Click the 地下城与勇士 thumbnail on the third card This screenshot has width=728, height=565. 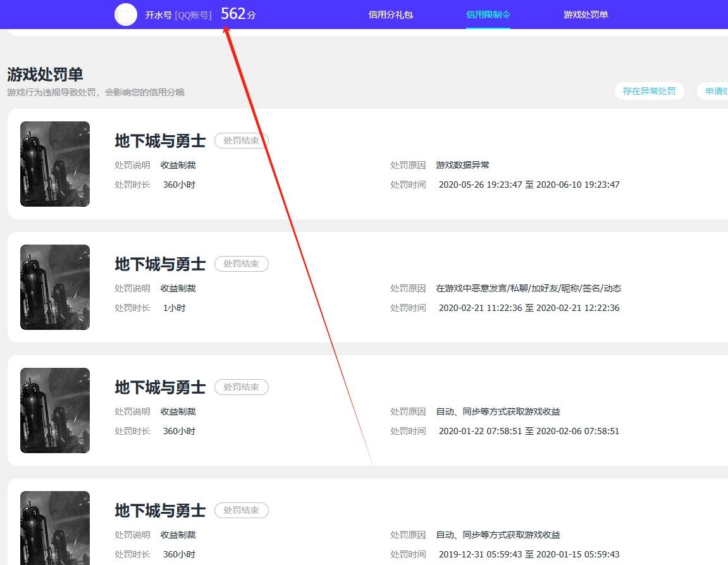(x=54, y=410)
